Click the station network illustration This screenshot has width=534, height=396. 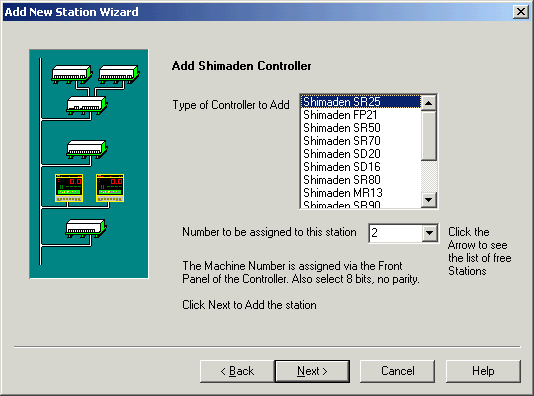[89, 164]
